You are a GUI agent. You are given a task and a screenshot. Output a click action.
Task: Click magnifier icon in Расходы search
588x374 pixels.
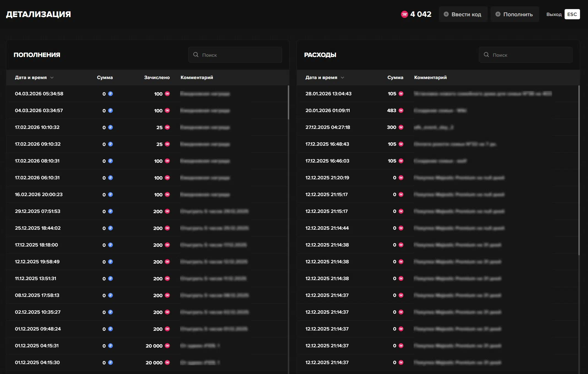point(486,55)
